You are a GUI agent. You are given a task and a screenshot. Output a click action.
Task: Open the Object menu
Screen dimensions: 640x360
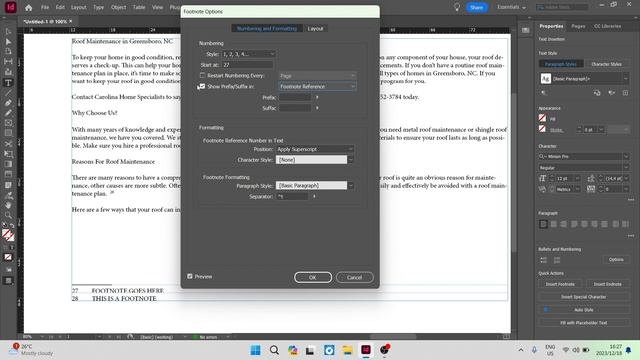(118, 7)
